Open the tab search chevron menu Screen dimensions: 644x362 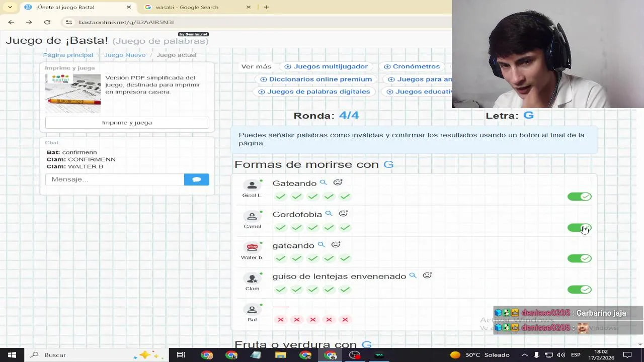click(x=10, y=7)
